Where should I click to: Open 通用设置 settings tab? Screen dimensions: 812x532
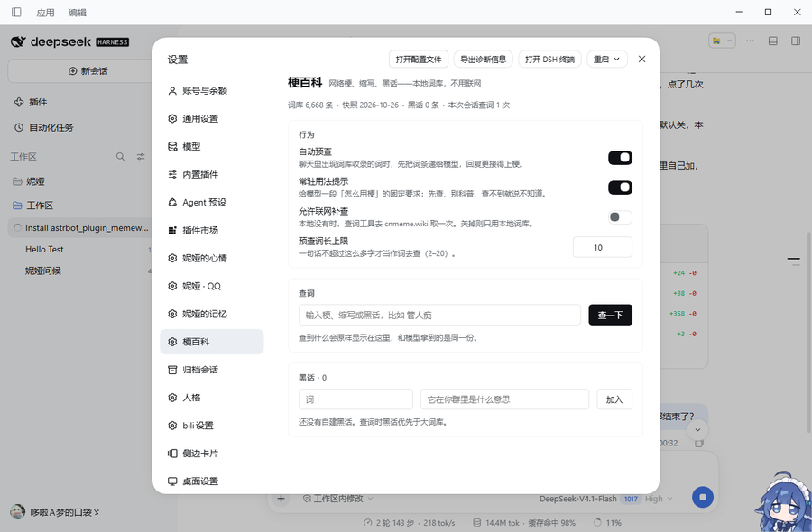(211, 118)
